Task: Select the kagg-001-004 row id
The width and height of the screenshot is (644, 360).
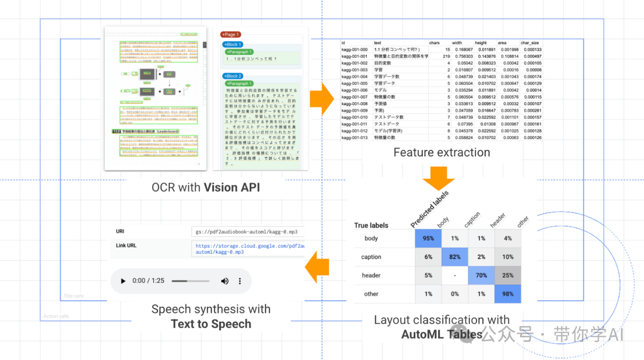Action: pyautogui.click(x=354, y=76)
